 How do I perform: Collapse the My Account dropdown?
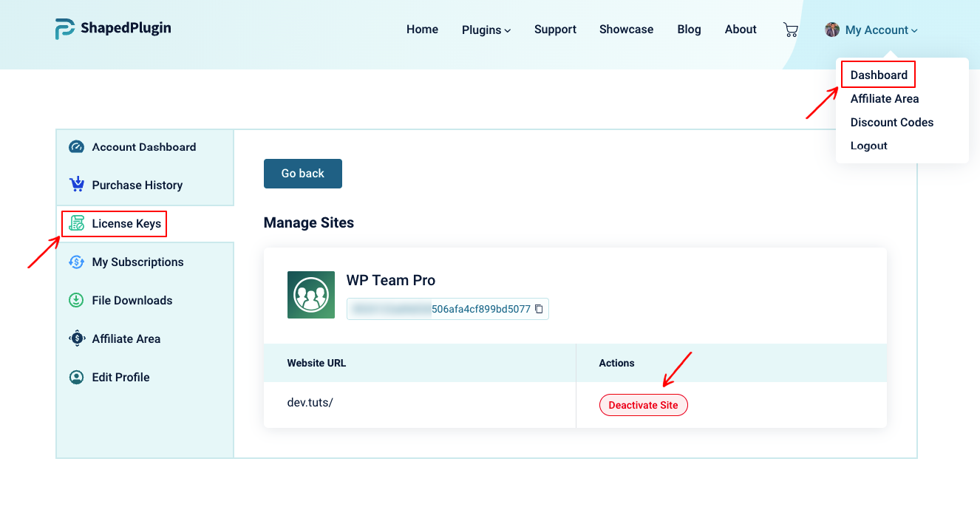[882, 30]
